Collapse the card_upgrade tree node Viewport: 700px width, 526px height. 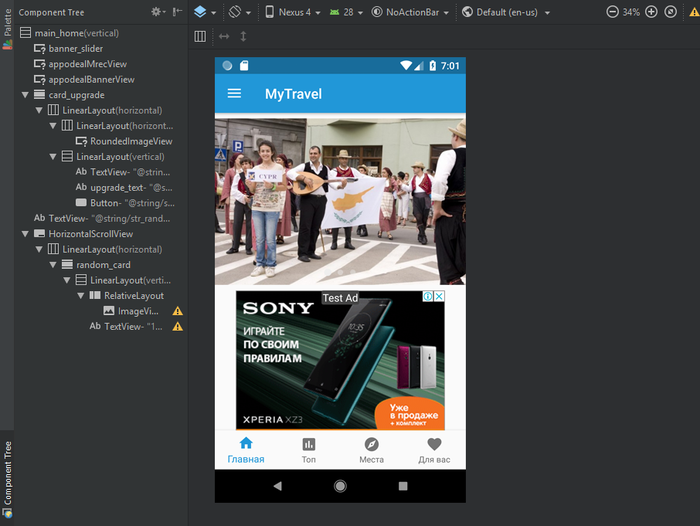click(25, 95)
